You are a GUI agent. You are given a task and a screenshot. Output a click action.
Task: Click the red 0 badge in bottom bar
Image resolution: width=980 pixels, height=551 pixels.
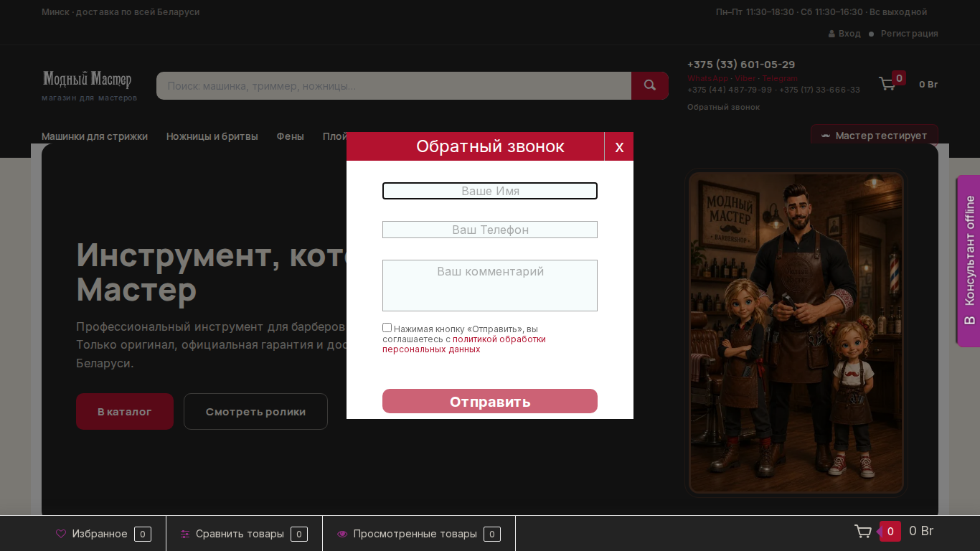[x=890, y=531]
